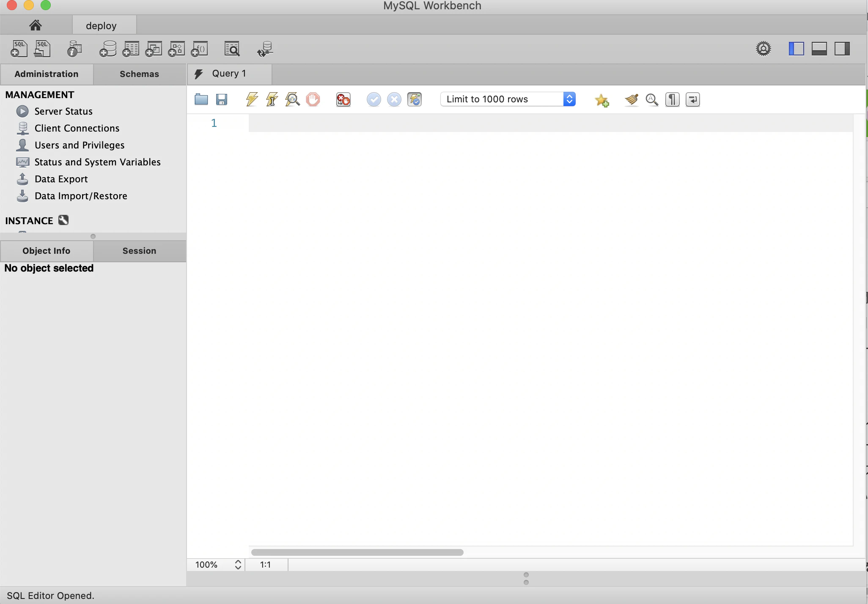Click the beautify query broom icon

(631, 99)
